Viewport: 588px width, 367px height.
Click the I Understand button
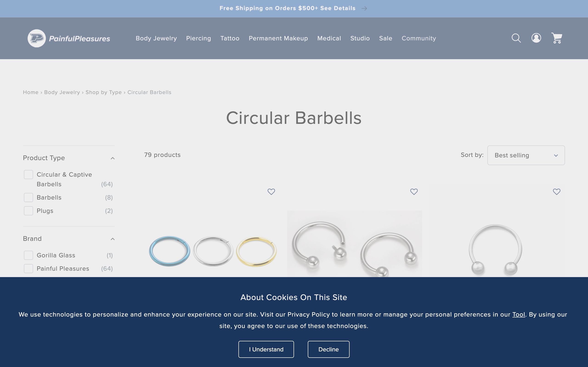(x=266, y=349)
